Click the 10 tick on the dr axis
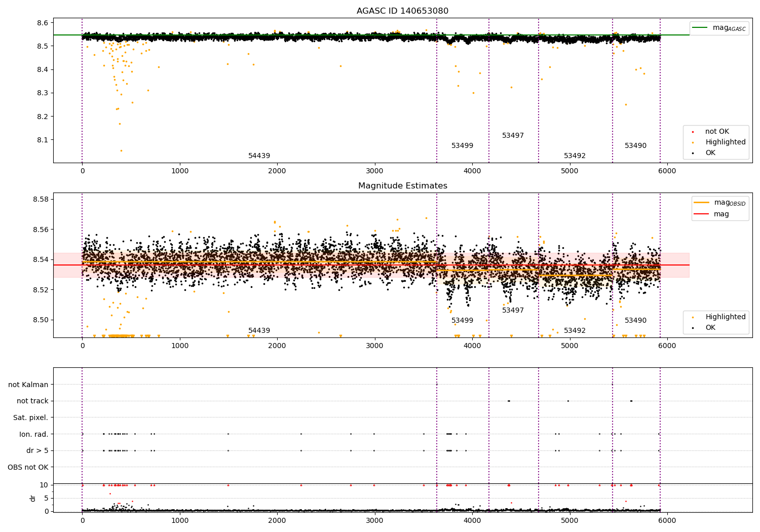This screenshot has height=532, width=760. coord(44,485)
